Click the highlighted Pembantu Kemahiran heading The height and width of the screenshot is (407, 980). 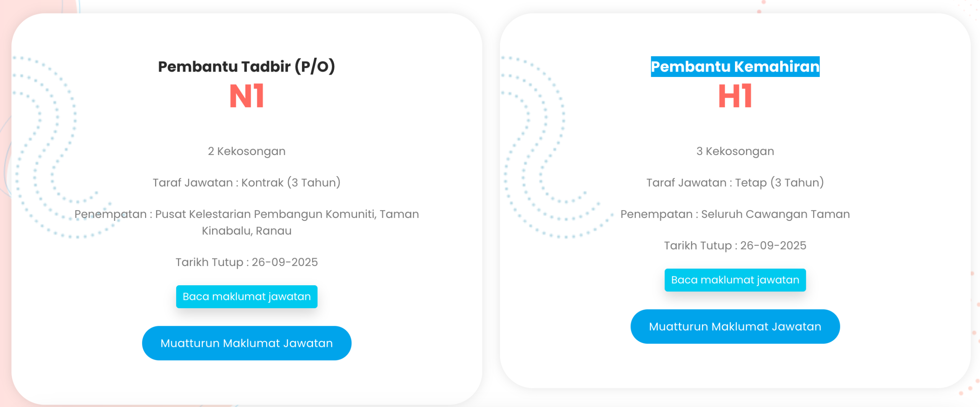(735, 67)
